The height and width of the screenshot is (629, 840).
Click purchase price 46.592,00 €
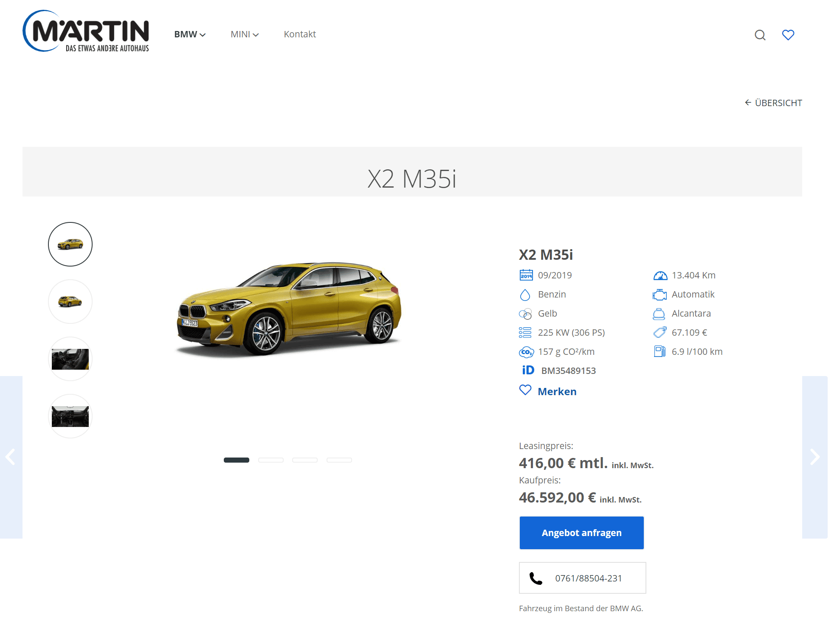pos(557,497)
